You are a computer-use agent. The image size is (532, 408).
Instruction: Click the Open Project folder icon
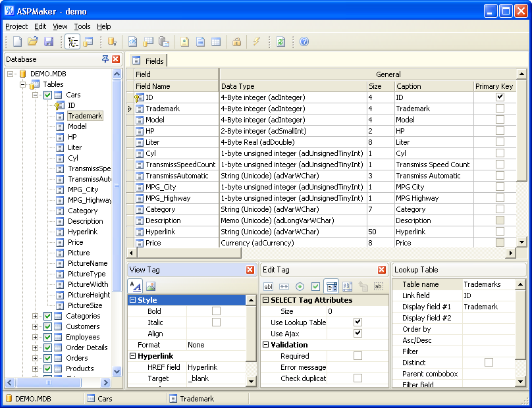point(32,41)
